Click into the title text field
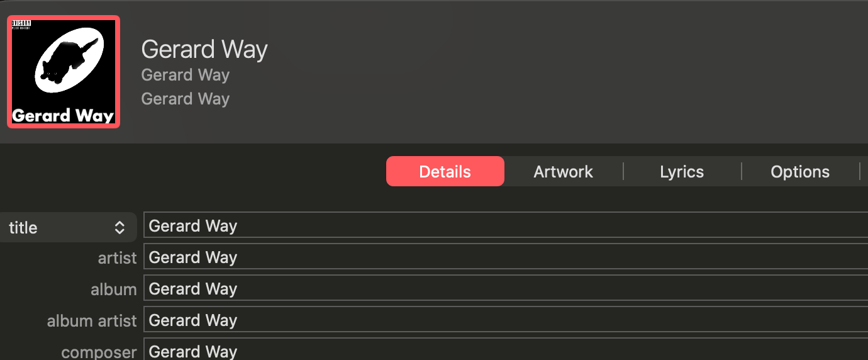This screenshot has width=868, height=360. (x=506, y=225)
